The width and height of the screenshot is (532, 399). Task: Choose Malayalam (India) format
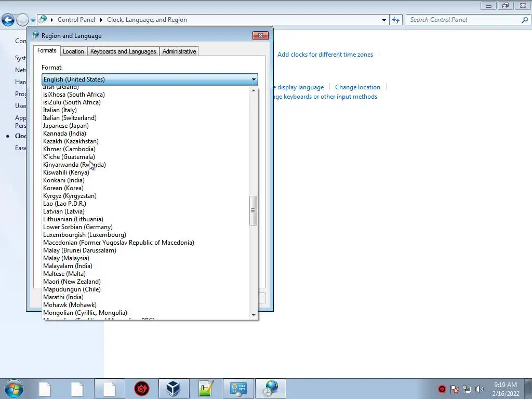(146, 266)
